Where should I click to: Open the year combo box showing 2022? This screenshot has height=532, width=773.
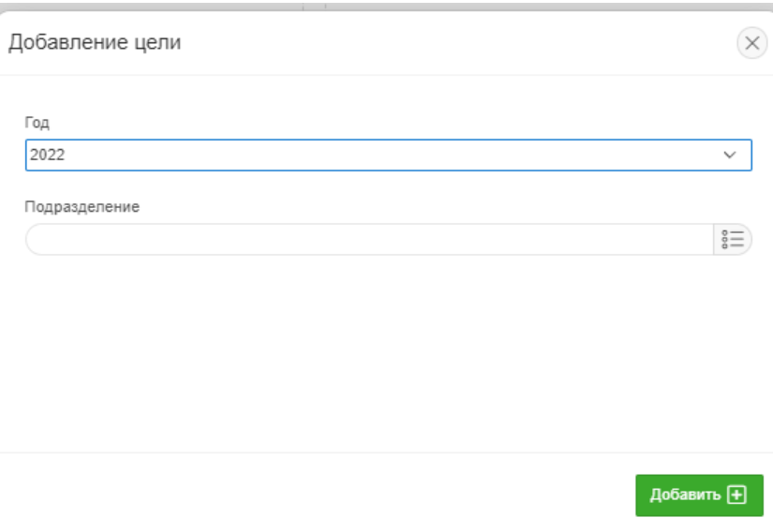(375, 155)
